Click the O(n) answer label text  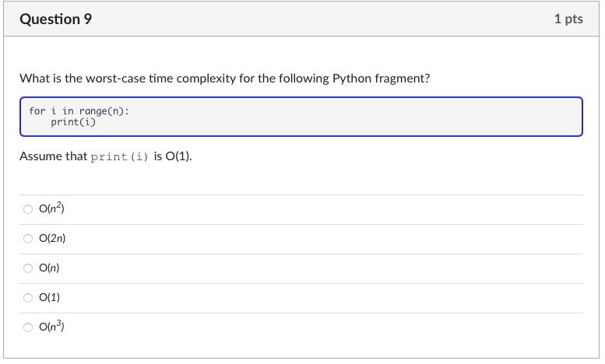[x=49, y=268]
